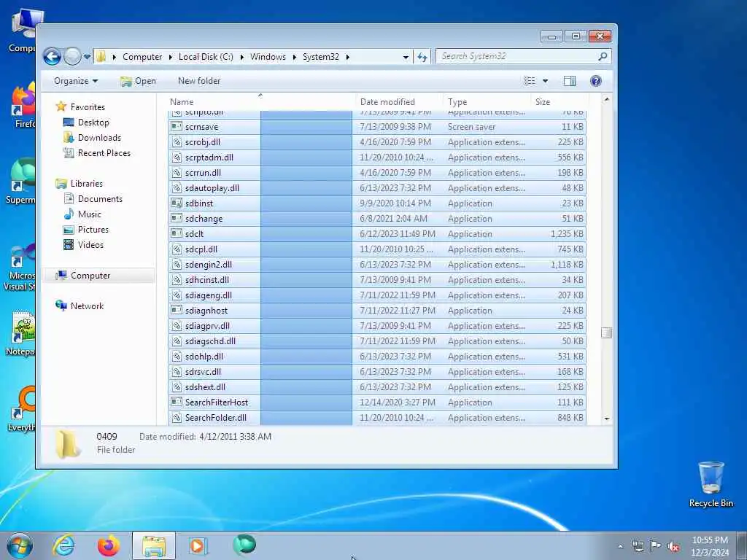Select sdbinst application icon
Image resolution: width=747 pixels, height=560 pixels.
click(x=177, y=203)
